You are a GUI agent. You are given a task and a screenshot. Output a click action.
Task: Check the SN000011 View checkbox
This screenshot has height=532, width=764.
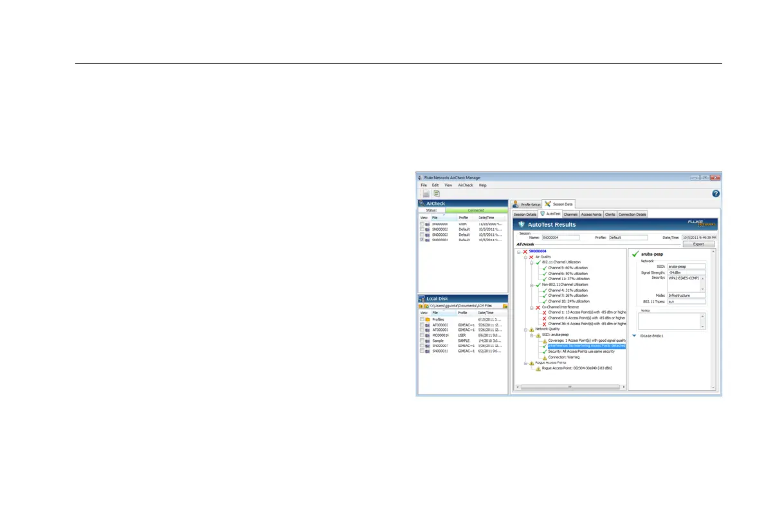422,351
